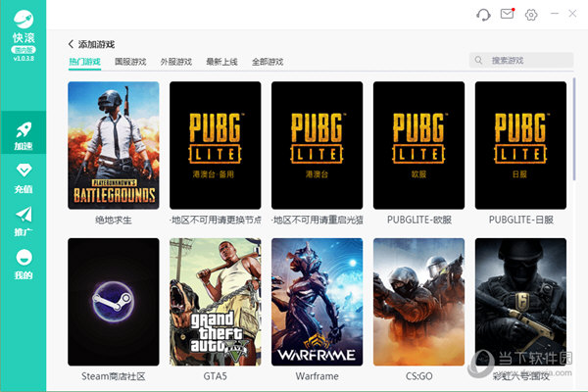
Task: Open the 最新上线 tab
Action: (x=221, y=62)
